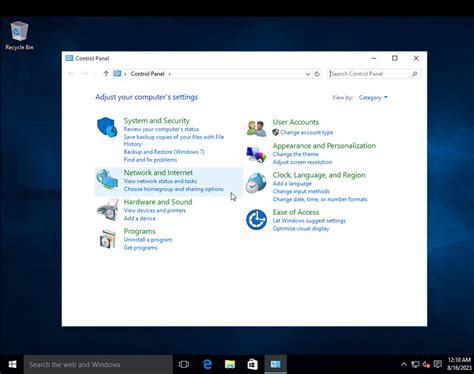
Task: Open Clock, Language, and Region heading link
Action: tap(319, 175)
